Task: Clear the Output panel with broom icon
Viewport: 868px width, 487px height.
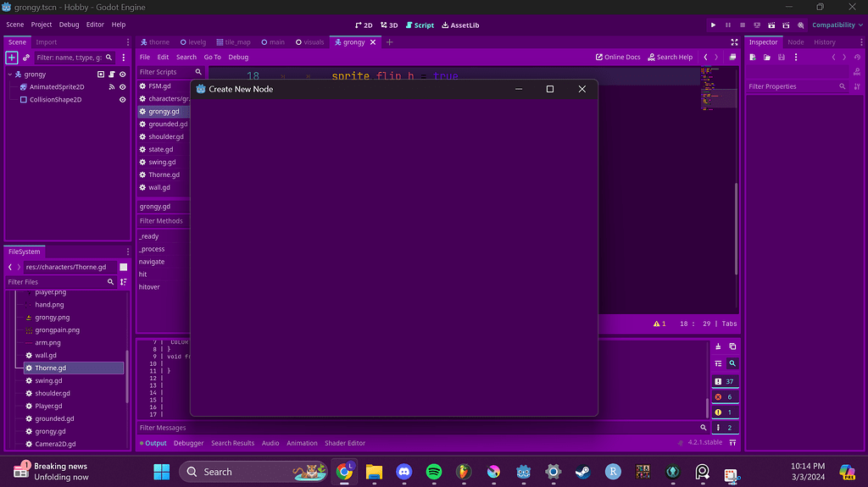Action: [x=718, y=346]
